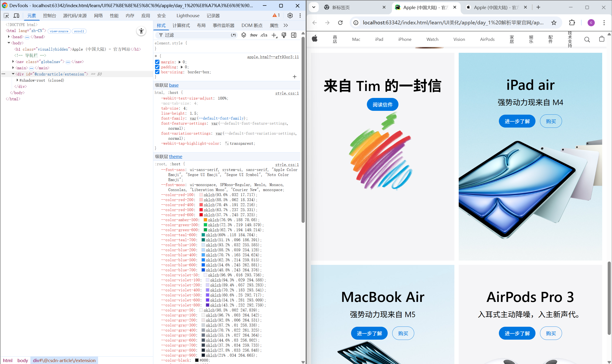
Task: View site information icon in address bar
Action: tap(356, 23)
